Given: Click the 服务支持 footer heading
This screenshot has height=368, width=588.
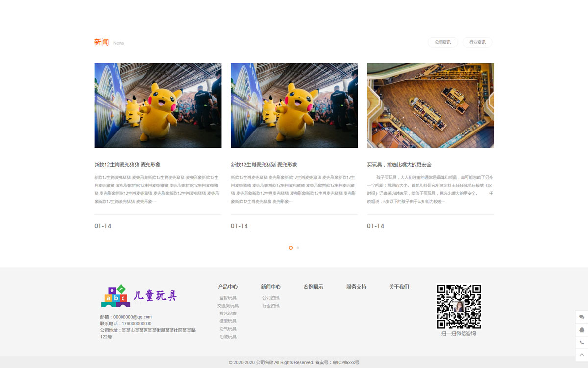Looking at the screenshot, I should [356, 287].
